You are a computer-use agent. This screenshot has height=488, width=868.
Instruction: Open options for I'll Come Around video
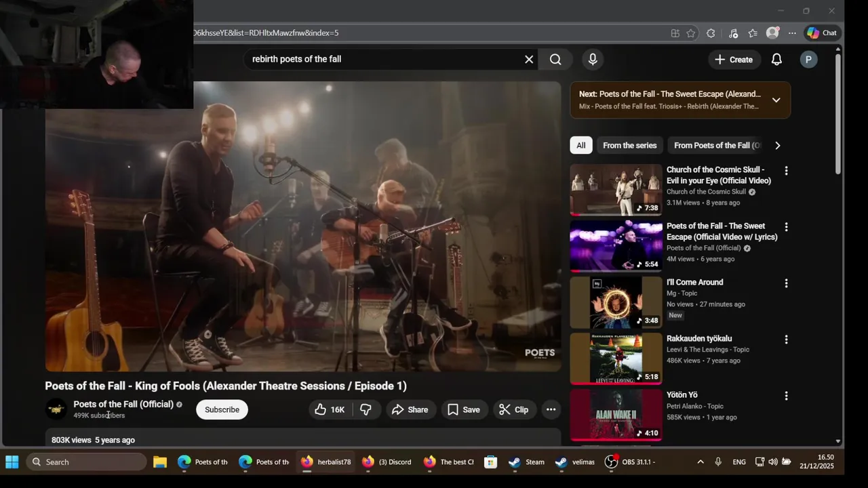click(787, 283)
